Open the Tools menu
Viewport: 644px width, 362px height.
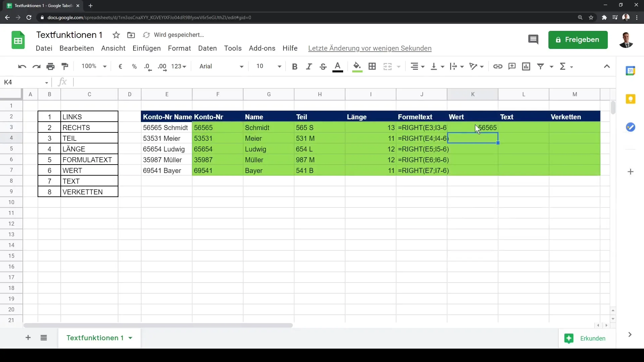233,48
